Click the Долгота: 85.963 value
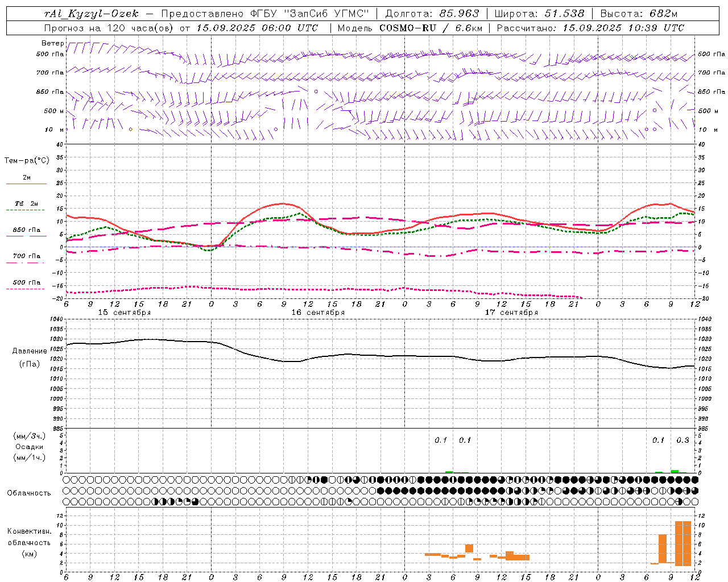728x582 pixels. click(x=432, y=14)
